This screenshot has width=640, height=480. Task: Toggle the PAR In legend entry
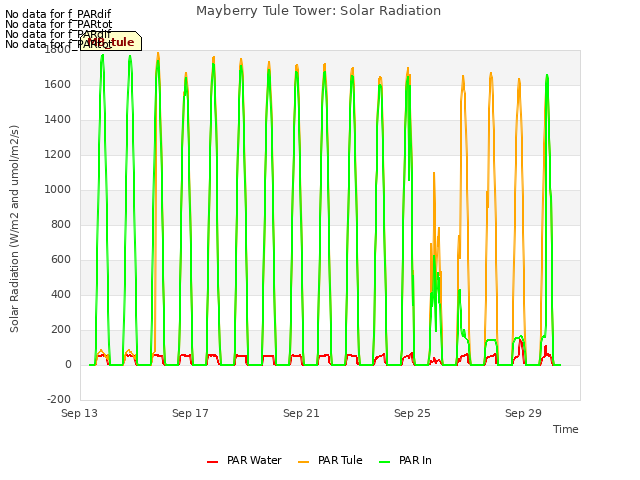[405, 460]
